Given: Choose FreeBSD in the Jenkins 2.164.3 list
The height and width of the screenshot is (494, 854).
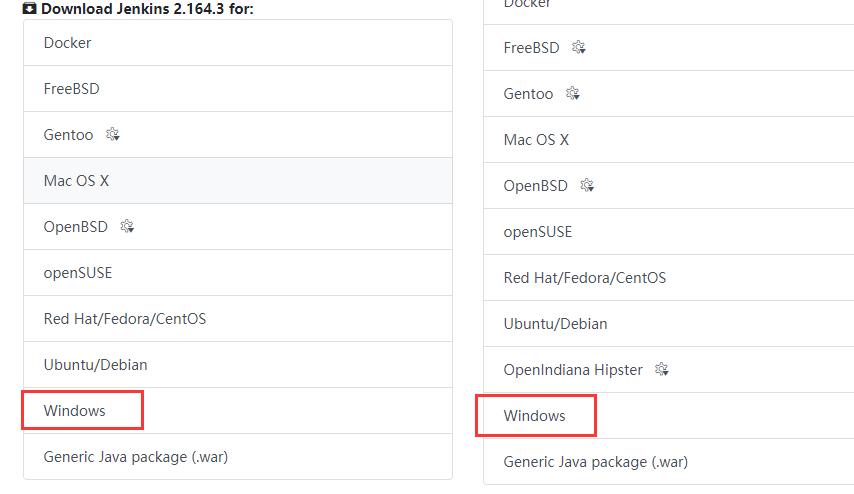Looking at the screenshot, I should (72, 89).
